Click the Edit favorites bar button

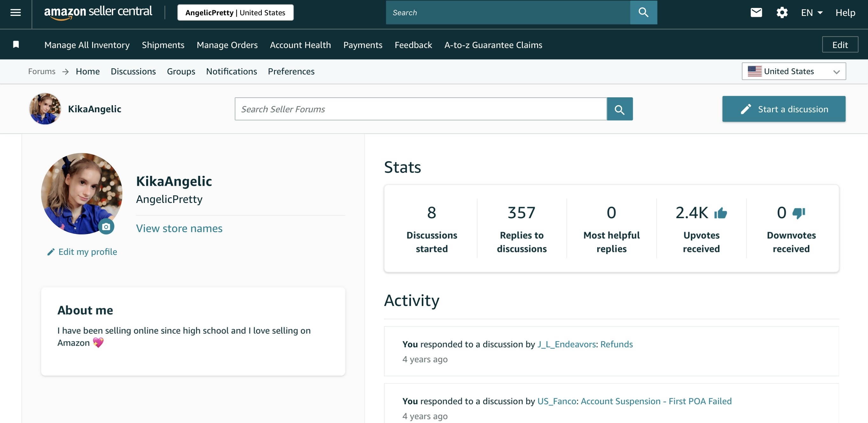click(840, 45)
